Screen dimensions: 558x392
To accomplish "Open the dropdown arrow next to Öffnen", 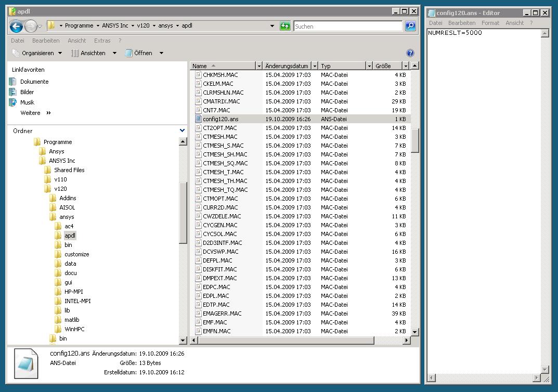I will click(161, 53).
